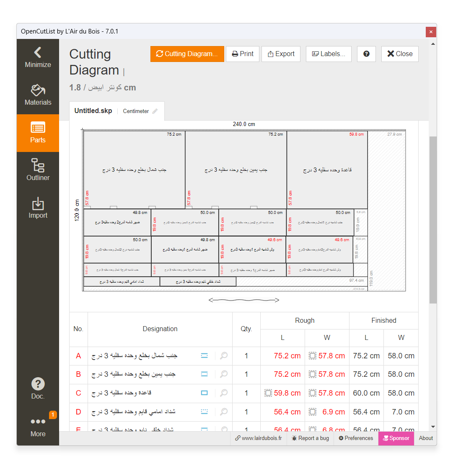This screenshot has width=453, height=476.
Task: Click the Export button
Action: coord(281,54)
